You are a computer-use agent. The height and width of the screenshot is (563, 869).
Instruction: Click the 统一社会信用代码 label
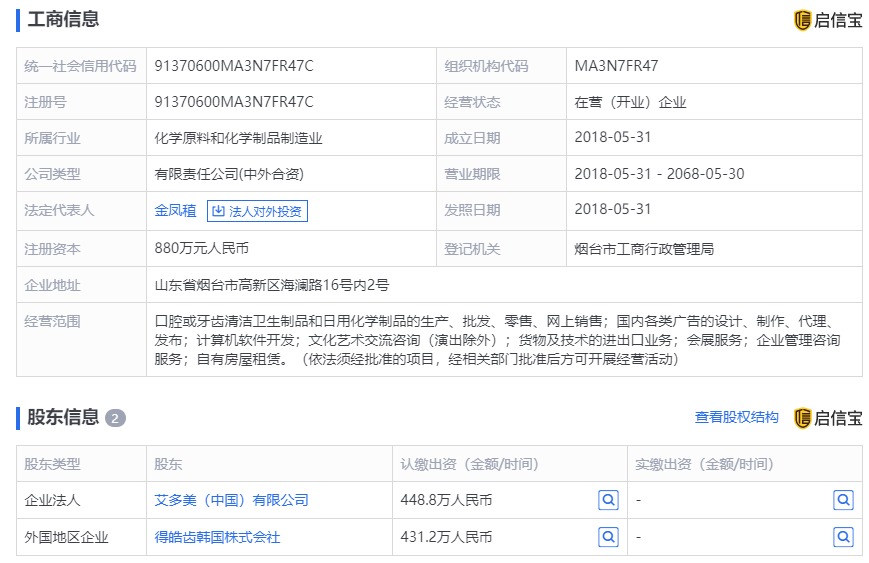pos(80,66)
